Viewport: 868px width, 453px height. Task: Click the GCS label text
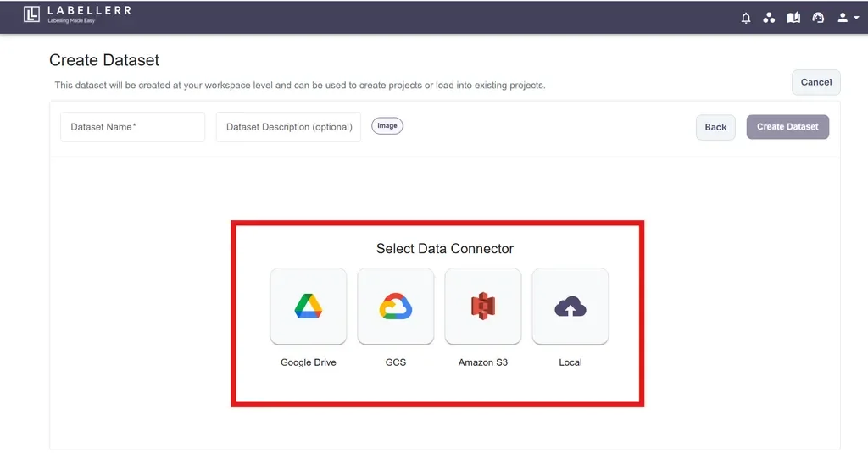(x=396, y=362)
